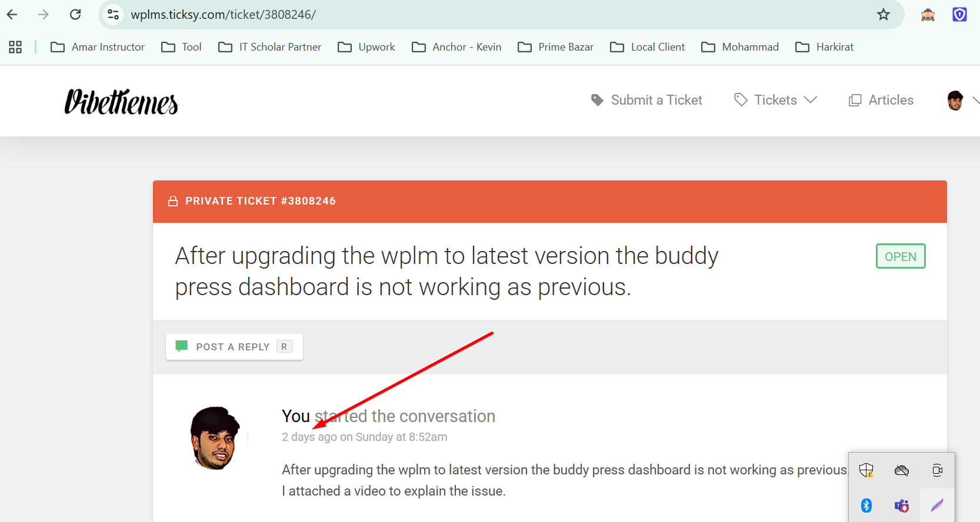Open the Upwork bookmark folder

(366, 47)
